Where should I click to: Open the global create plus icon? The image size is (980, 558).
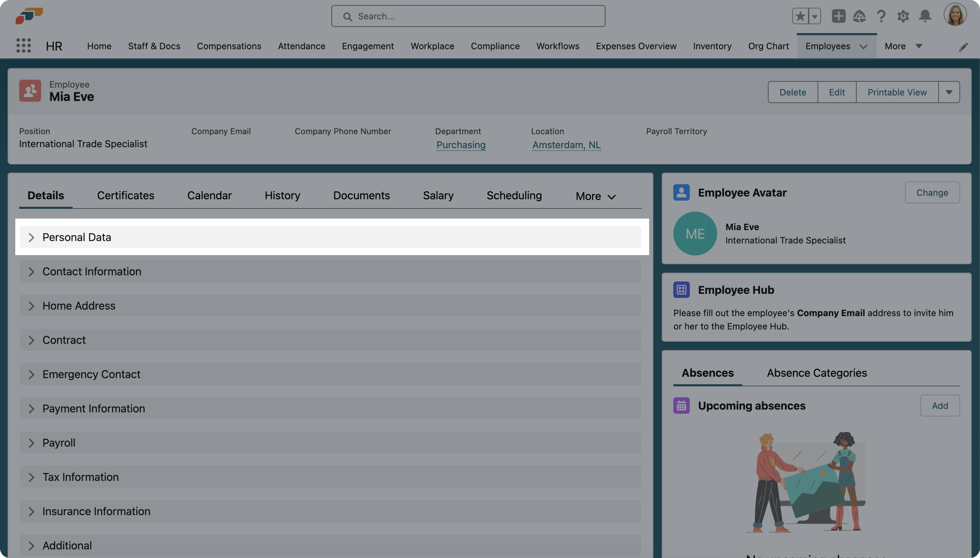click(x=839, y=16)
